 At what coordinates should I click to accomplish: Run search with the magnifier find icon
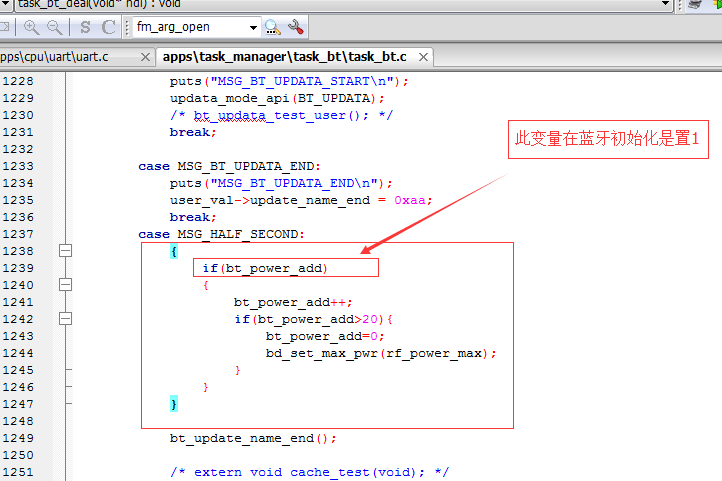pos(273,28)
